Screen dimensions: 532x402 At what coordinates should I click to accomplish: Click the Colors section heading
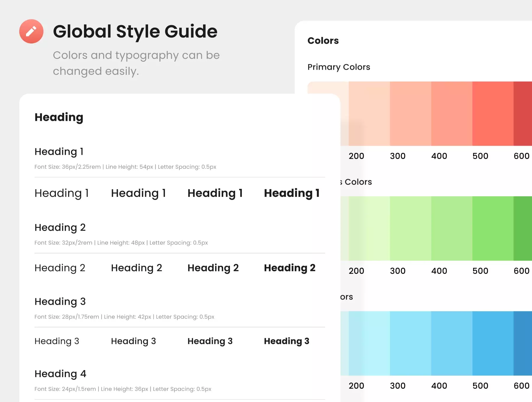(x=323, y=40)
